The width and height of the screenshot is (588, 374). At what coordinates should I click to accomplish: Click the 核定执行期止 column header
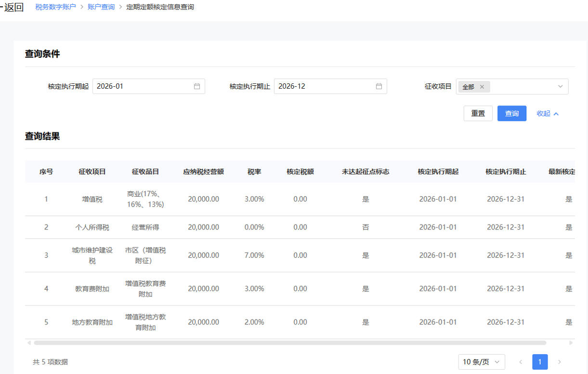point(506,172)
